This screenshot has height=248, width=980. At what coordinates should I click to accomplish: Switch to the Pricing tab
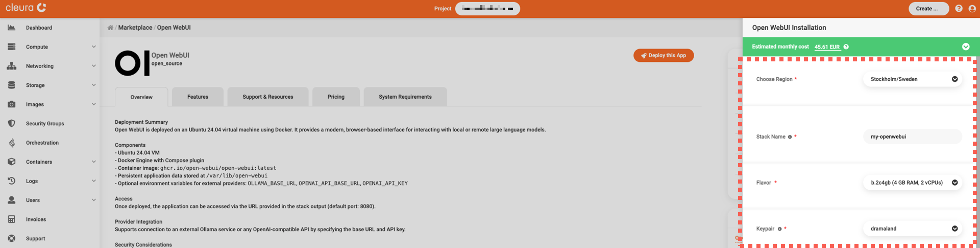[x=336, y=97]
